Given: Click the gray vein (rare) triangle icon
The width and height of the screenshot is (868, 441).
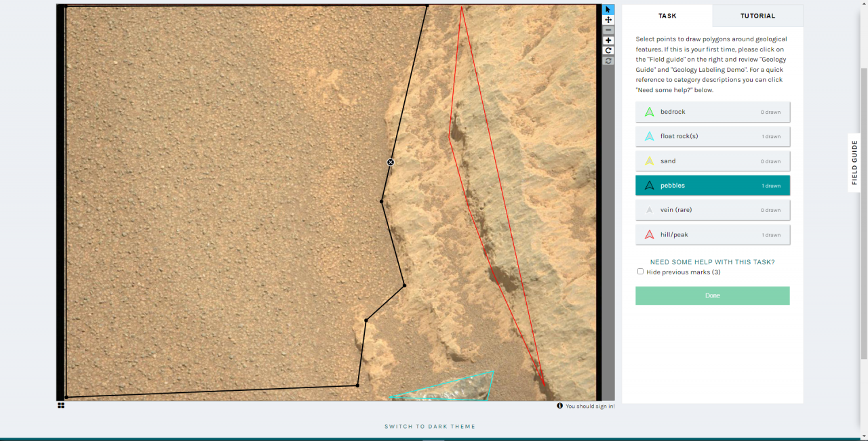Looking at the screenshot, I should coord(649,210).
